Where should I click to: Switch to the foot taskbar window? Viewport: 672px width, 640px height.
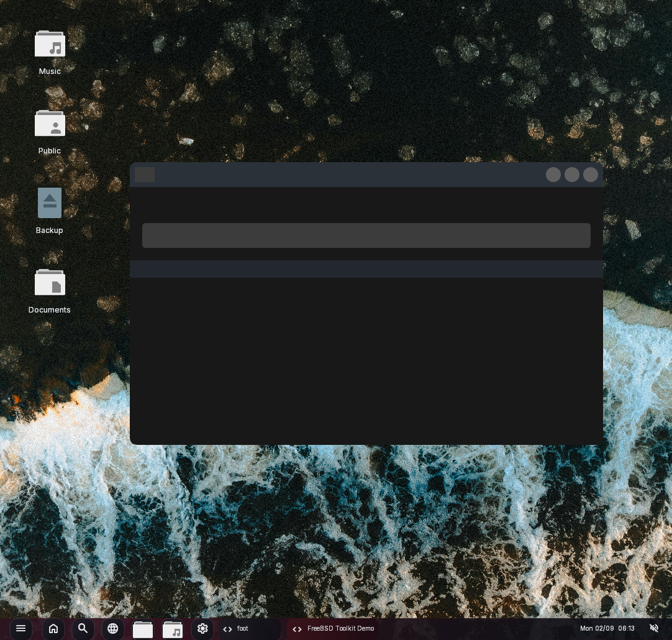pos(248,629)
